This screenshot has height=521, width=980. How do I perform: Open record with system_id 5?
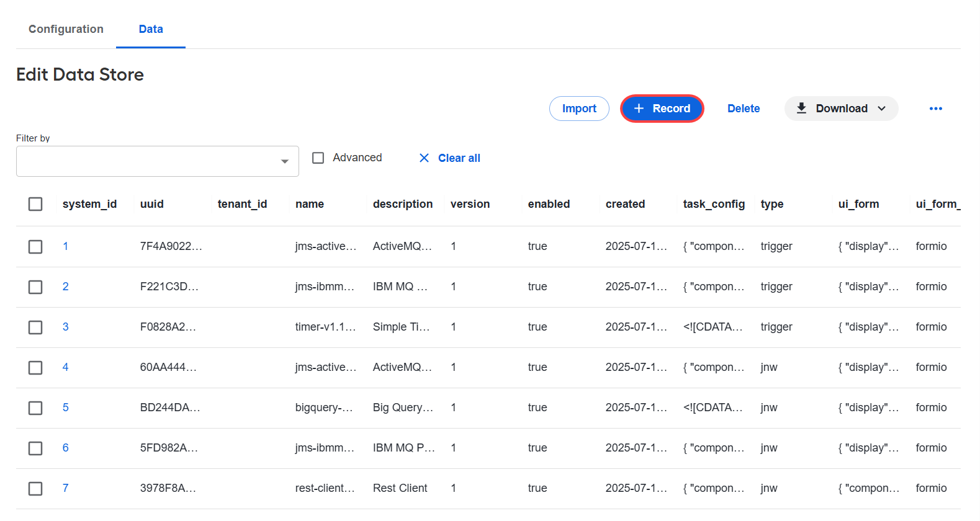coord(65,407)
